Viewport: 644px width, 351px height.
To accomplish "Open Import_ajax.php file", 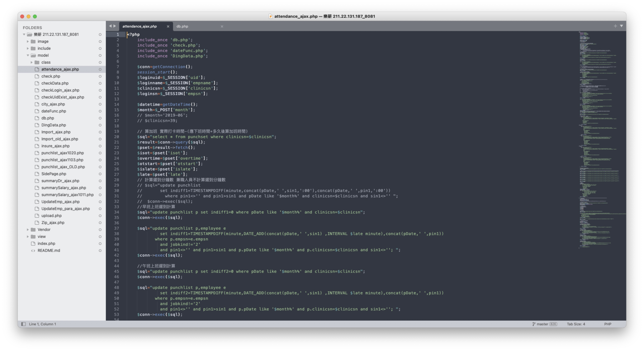I will 56,132.
